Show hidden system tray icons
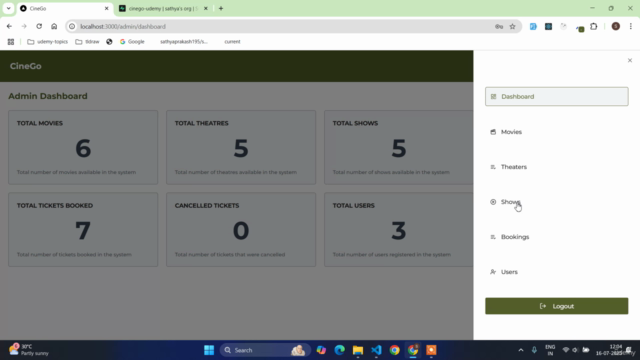Screen dimensions: 640x360 (521, 350)
